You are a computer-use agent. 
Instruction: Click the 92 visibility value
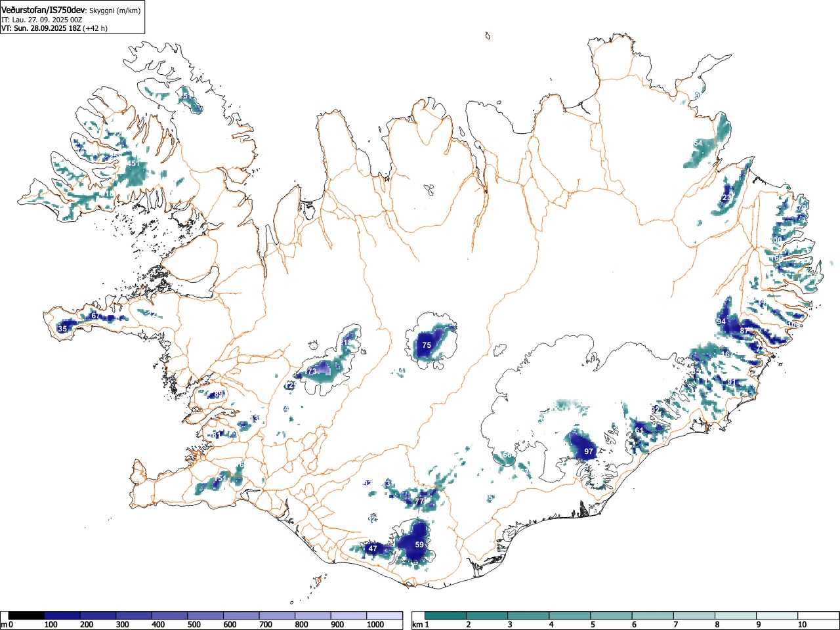(655, 410)
